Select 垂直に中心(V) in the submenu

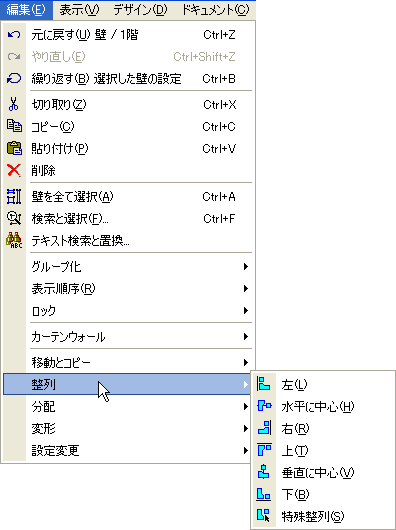(x=323, y=472)
